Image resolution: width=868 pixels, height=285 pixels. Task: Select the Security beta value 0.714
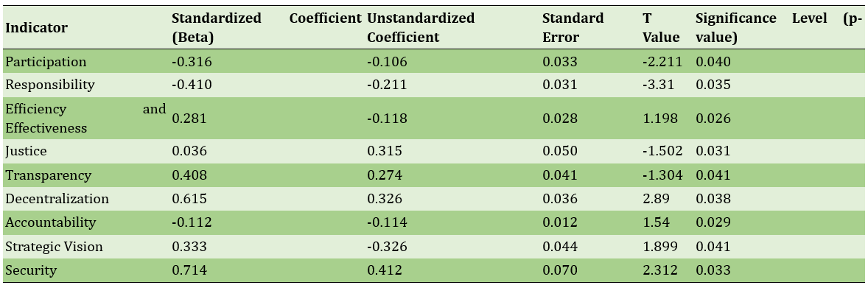coord(187,270)
